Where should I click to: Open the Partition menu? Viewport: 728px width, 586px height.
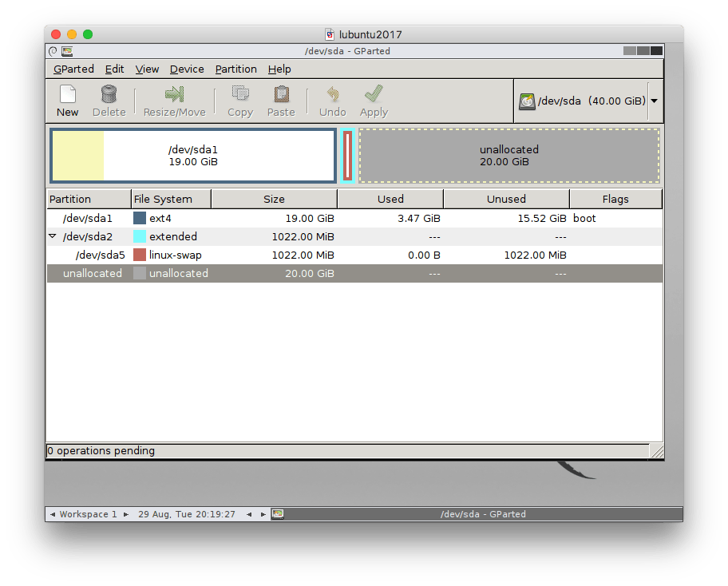click(x=235, y=69)
